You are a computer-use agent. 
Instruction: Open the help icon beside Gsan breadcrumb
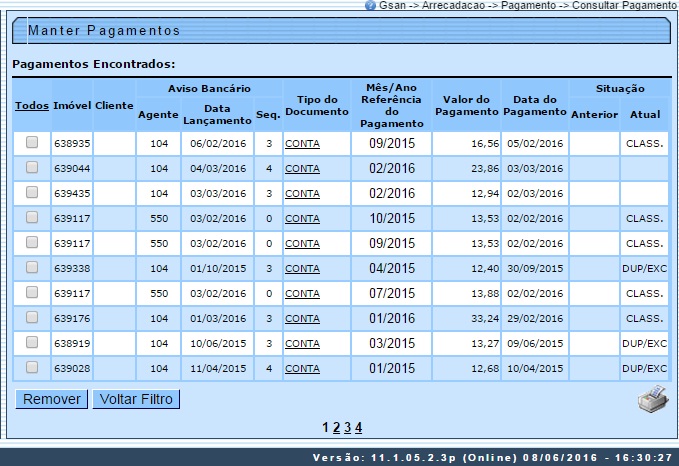(x=371, y=6)
